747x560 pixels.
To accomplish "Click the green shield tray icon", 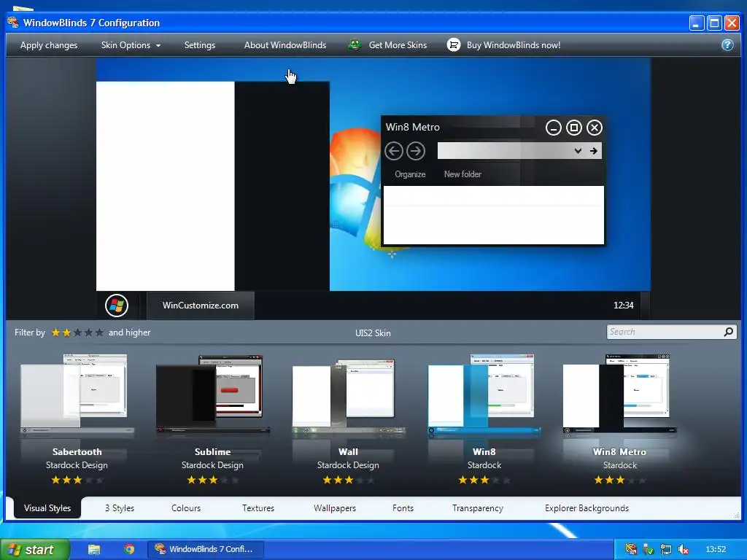I will click(648, 549).
